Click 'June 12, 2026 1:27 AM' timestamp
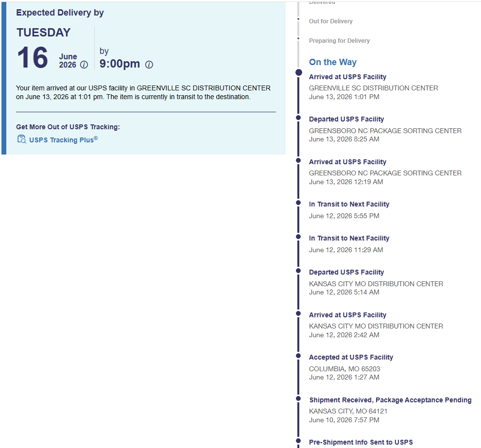The width and height of the screenshot is (481, 448). [x=344, y=378]
